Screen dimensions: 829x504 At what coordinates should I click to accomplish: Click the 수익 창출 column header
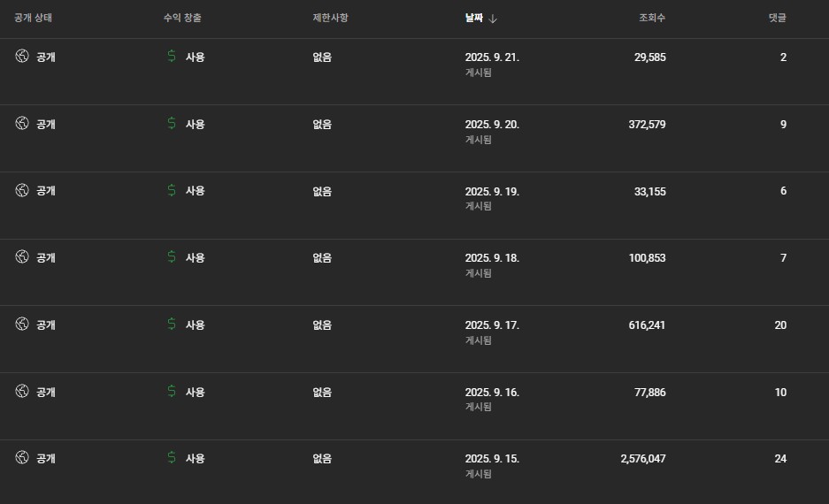coord(183,18)
